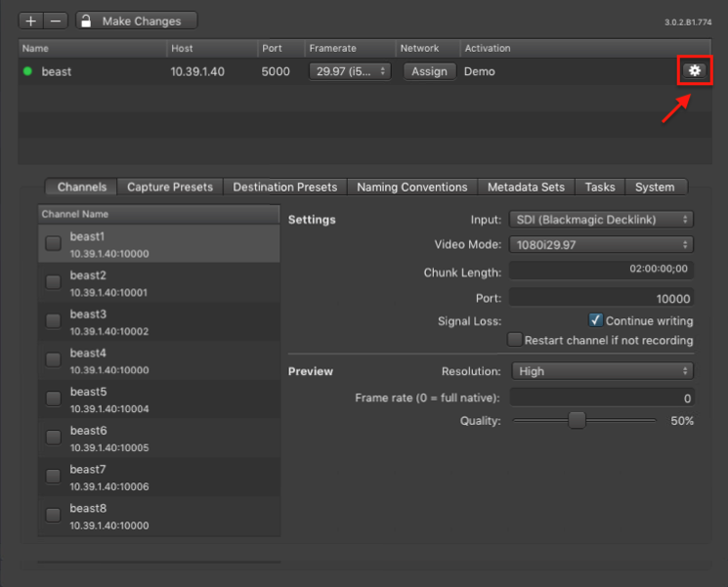Tick the beast7 channel checkbox
The width and height of the screenshot is (728, 587).
click(x=53, y=476)
